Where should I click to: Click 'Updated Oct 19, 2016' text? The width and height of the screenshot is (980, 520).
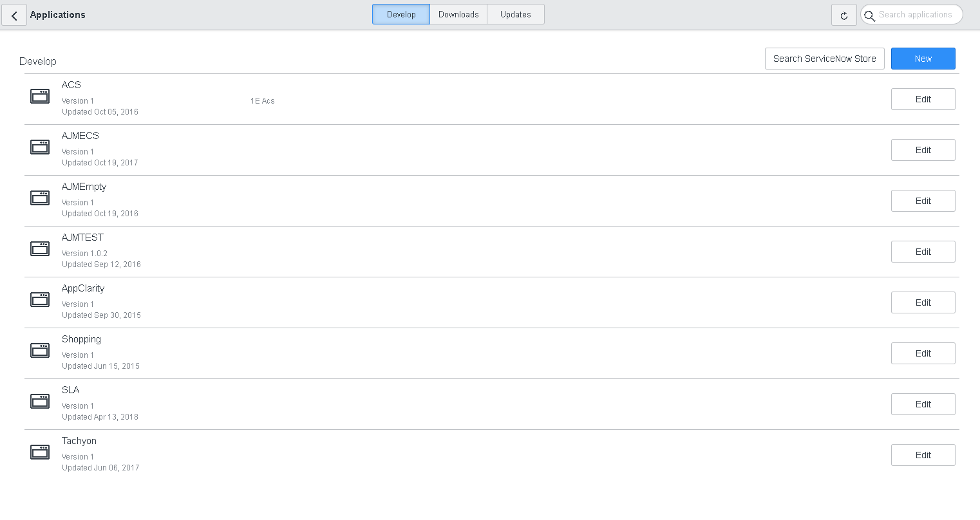(100, 214)
